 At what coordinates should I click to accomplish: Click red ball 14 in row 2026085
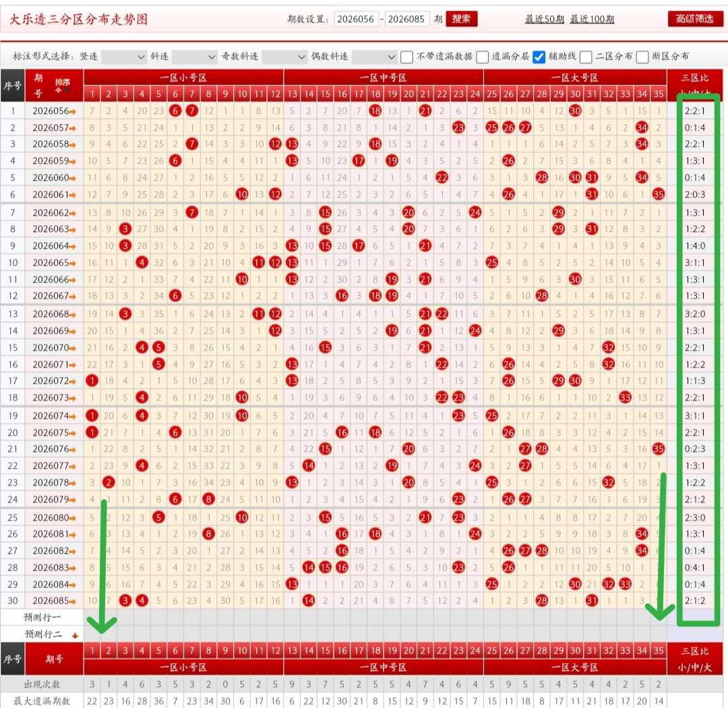pos(308,601)
